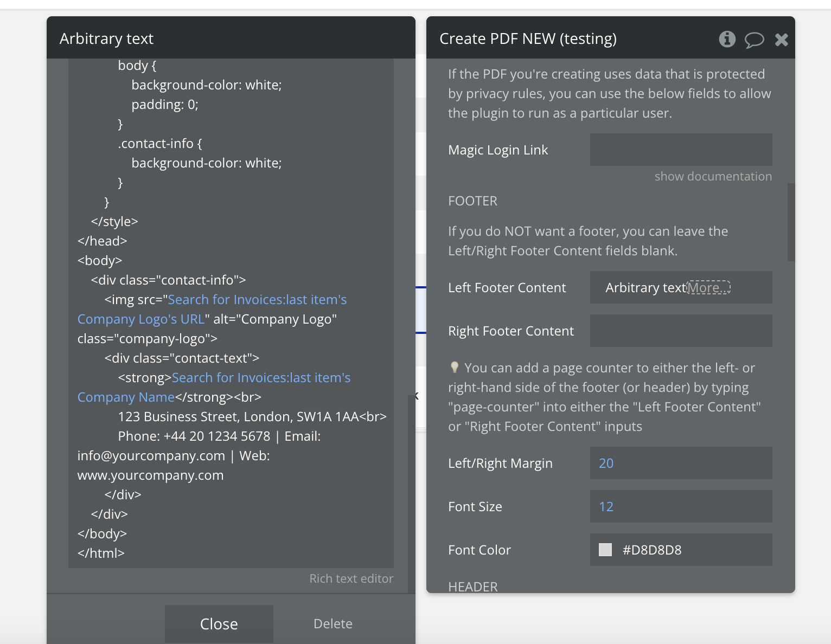This screenshot has width=831, height=644.
Task: Click the Create PDF NEW (testing) title
Action: pyautogui.click(x=528, y=38)
